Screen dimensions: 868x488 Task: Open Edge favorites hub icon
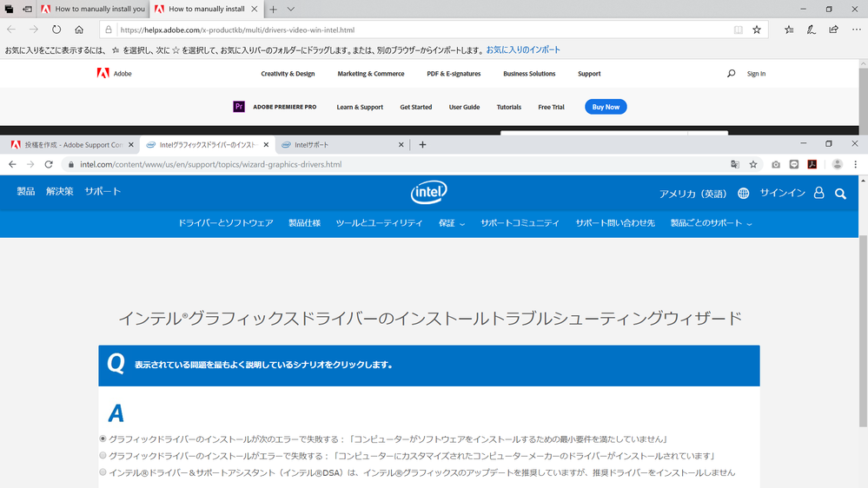point(789,30)
